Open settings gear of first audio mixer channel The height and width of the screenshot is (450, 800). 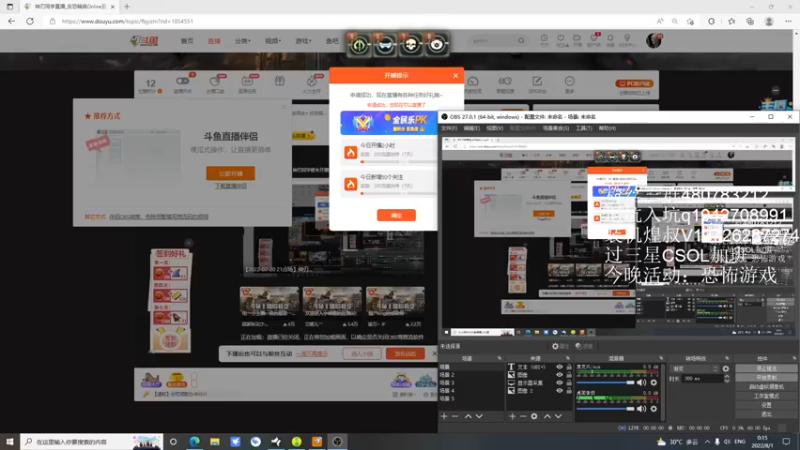click(x=654, y=382)
